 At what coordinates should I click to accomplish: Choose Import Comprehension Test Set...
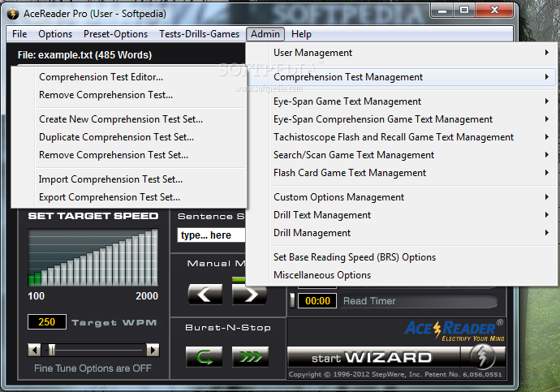[129, 179]
